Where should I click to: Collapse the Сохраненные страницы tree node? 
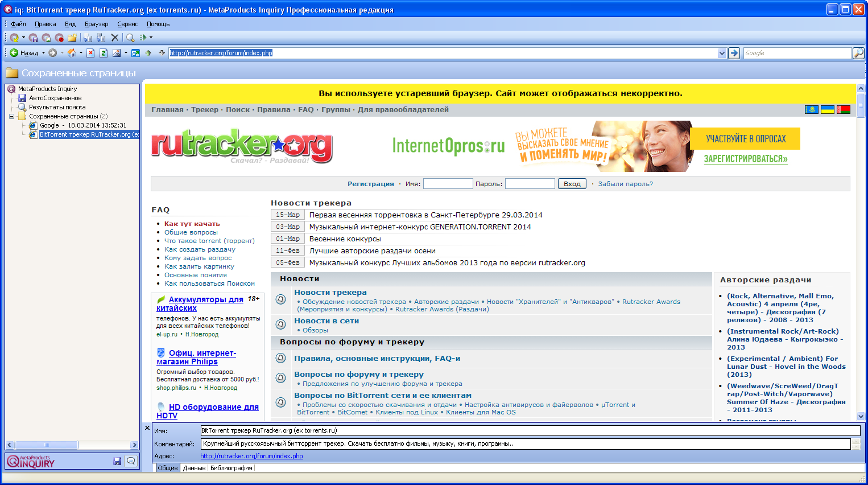tap(11, 116)
